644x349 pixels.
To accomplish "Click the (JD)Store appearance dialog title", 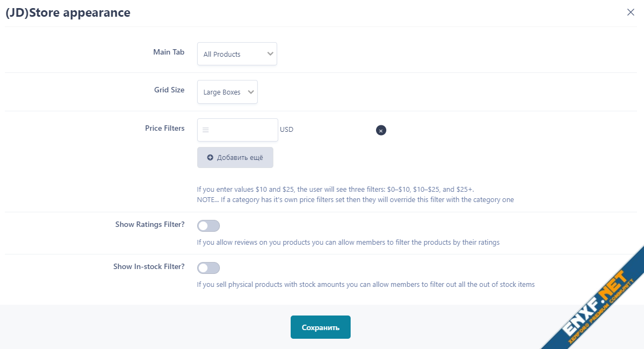I will (68, 12).
